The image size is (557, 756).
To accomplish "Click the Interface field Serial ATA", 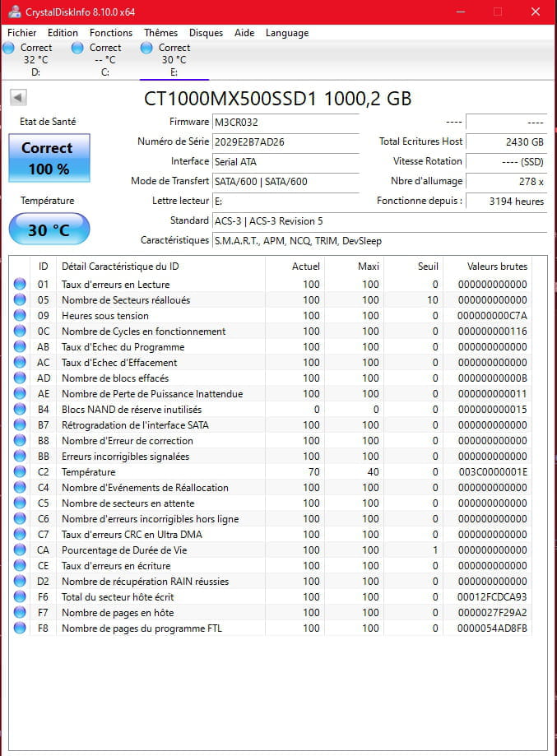I will 285,161.
